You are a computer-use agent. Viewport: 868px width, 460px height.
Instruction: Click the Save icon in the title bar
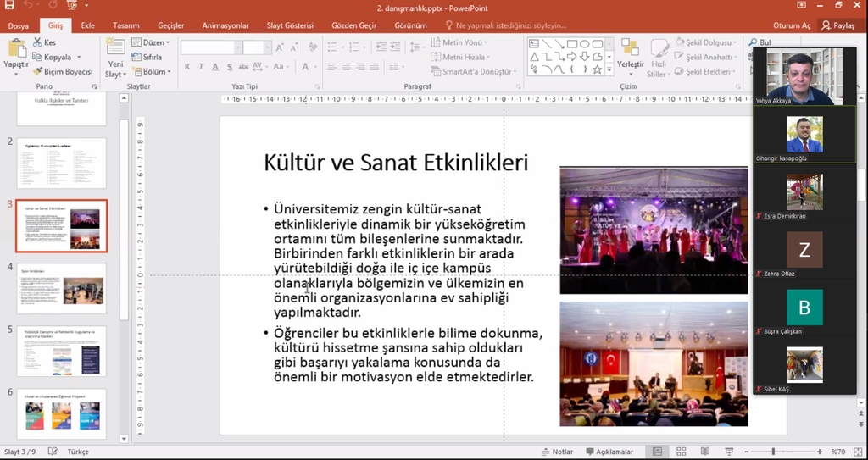click(x=11, y=7)
